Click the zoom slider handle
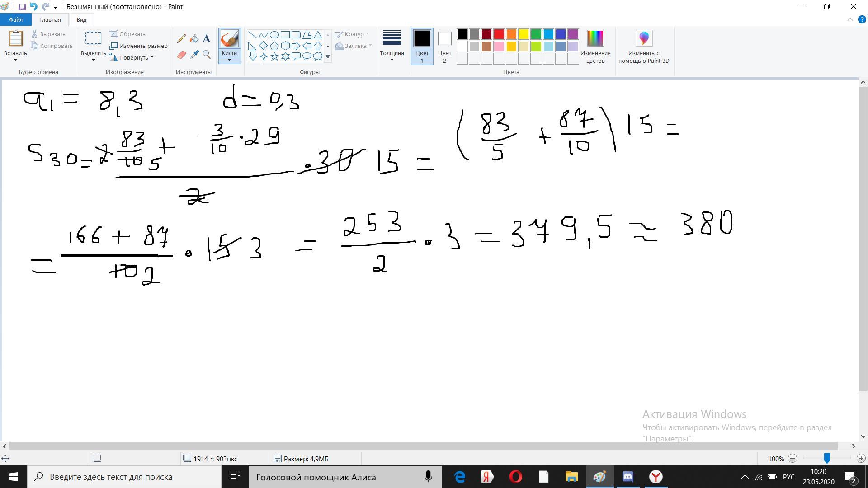This screenshot has width=868, height=488. click(x=827, y=458)
